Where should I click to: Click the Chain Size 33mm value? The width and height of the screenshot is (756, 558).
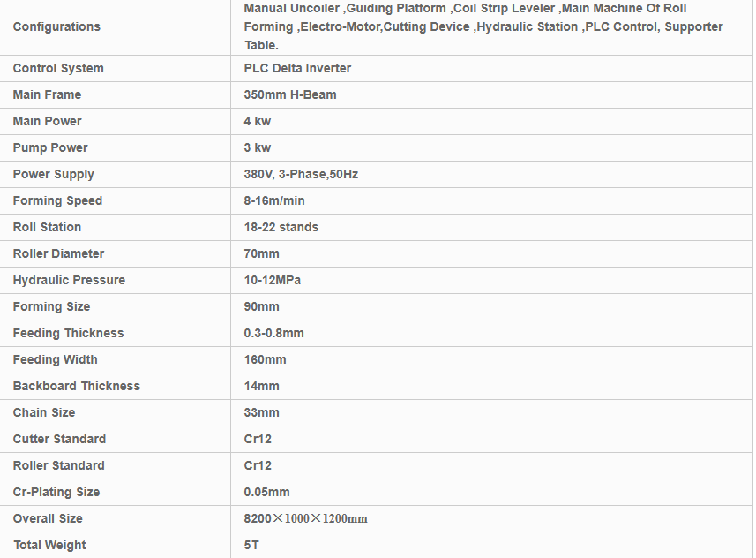[x=261, y=412]
